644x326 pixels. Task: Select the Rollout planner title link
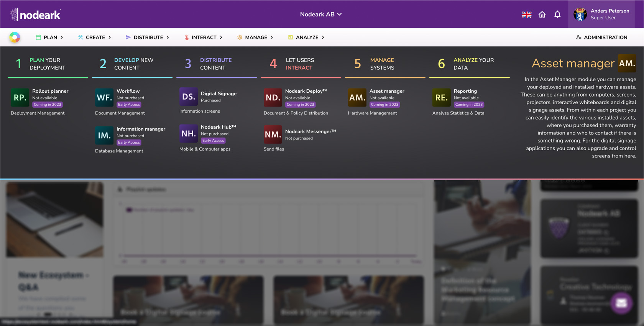click(x=50, y=91)
